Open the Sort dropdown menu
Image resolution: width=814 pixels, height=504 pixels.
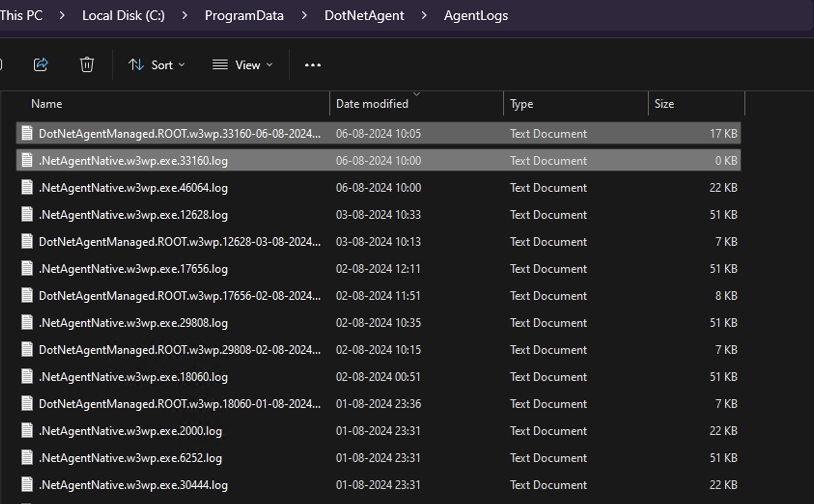[x=156, y=65]
